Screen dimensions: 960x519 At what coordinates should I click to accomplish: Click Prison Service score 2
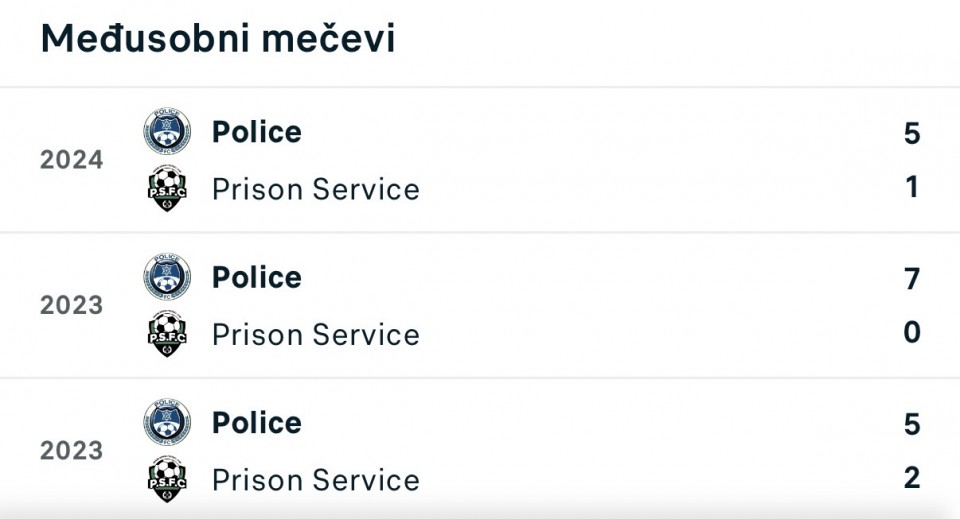(x=911, y=478)
